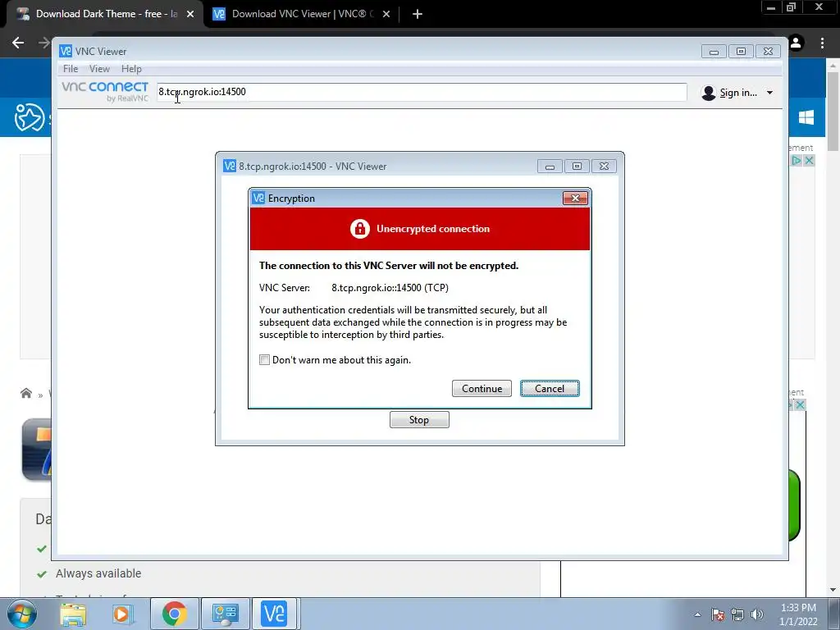Click Chrome profile avatar icon
Image resolution: width=840 pixels, height=630 pixels.
click(796, 43)
